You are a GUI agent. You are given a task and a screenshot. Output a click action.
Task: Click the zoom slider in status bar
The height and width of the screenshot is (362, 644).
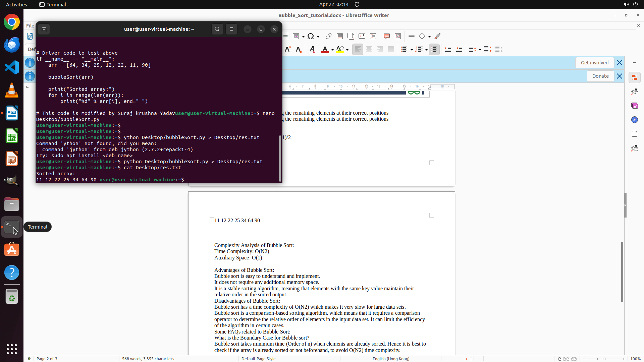(604, 359)
